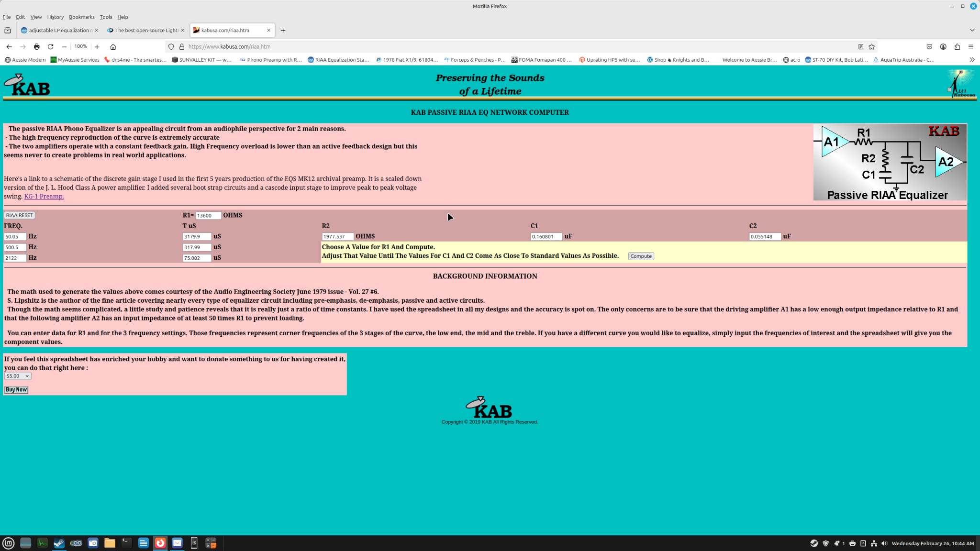Viewport: 980px width, 551px height.
Task: Click the print icon in the navigation toolbar
Action: tap(37, 46)
